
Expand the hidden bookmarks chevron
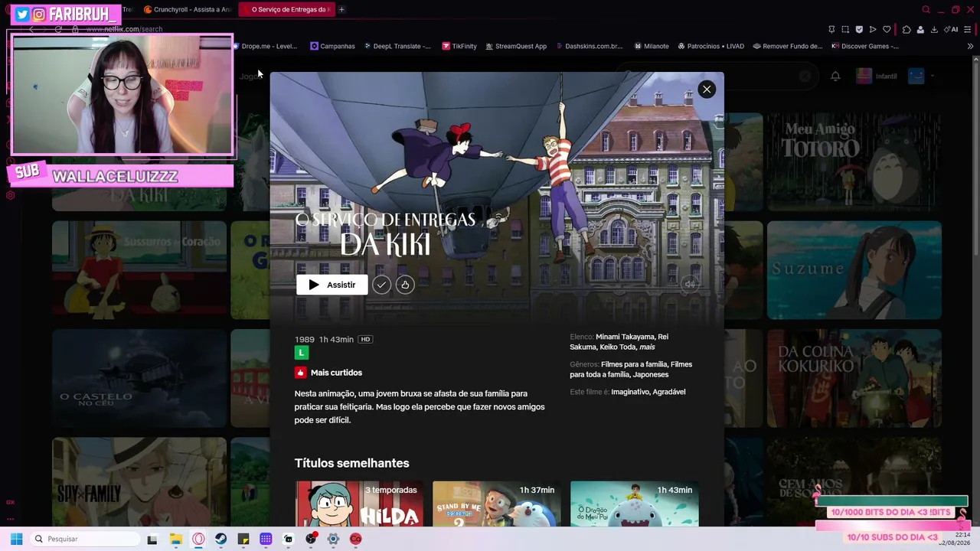pyautogui.click(x=971, y=46)
